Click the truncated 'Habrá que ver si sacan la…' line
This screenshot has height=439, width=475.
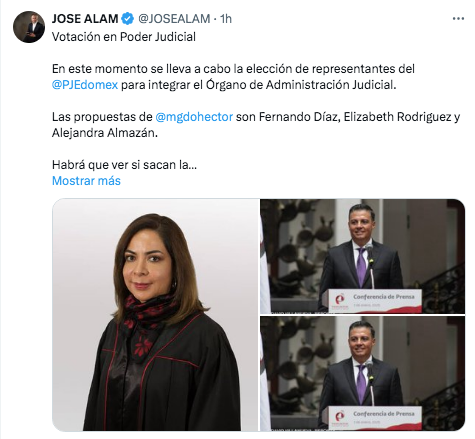click(124, 165)
